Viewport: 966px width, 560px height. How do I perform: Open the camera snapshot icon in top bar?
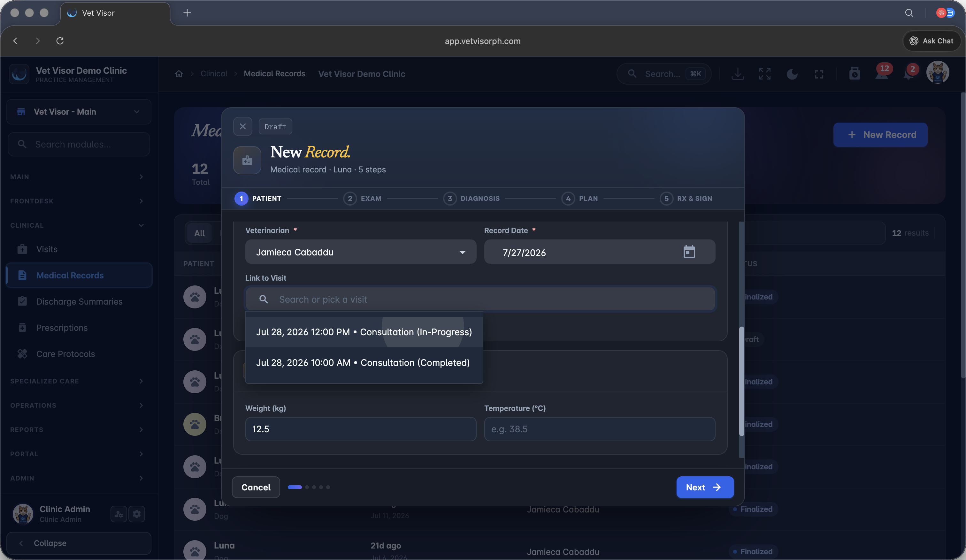pyautogui.click(x=855, y=73)
